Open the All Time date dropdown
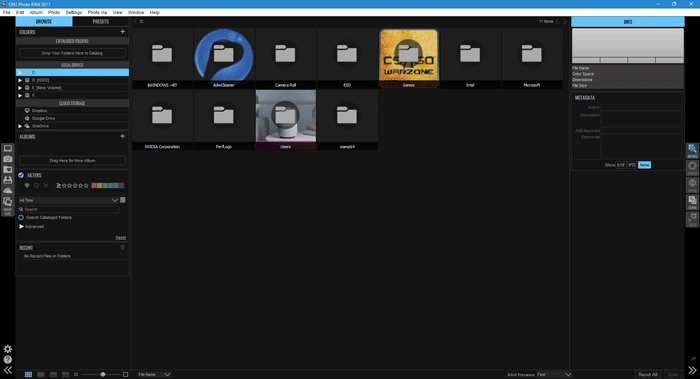Viewport: 700px width, 379px height. point(68,200)
